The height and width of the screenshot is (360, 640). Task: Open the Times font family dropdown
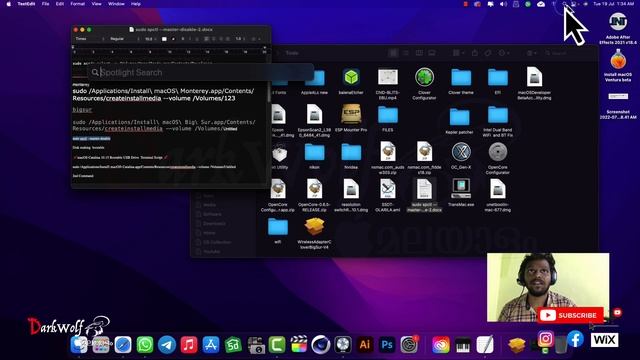(90, 39)
